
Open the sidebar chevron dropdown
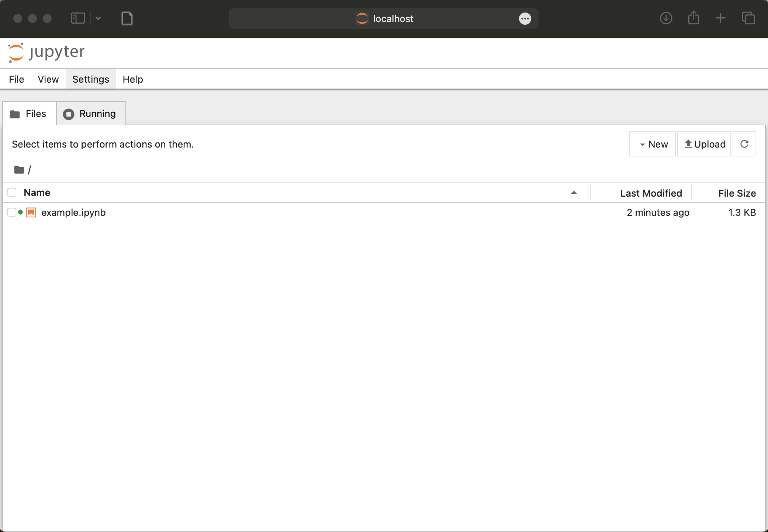coord(98,18)
